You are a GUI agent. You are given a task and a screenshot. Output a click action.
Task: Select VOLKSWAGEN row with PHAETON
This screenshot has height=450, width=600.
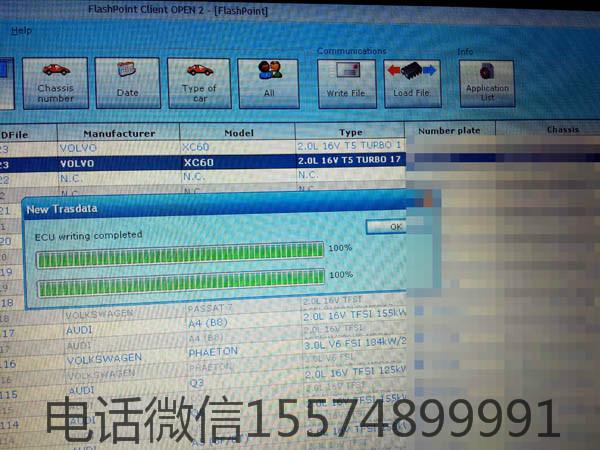pyautogui.click(x=104, y=359)
